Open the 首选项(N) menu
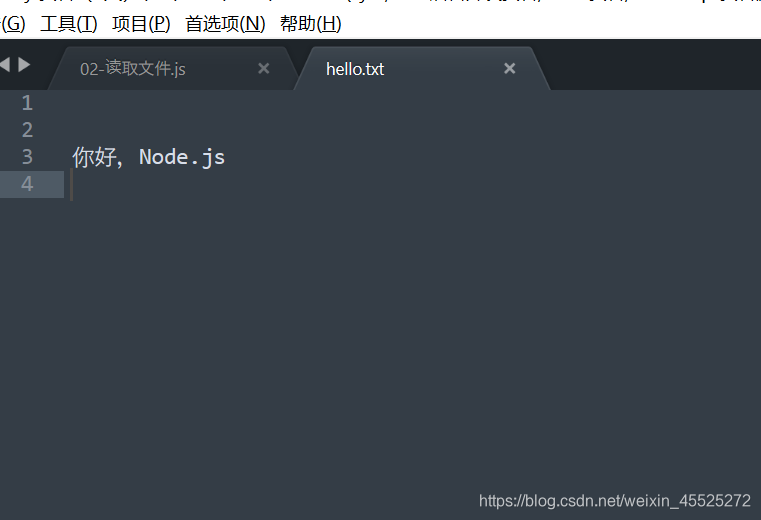761x520 pixels. click(x=225, y=24)
